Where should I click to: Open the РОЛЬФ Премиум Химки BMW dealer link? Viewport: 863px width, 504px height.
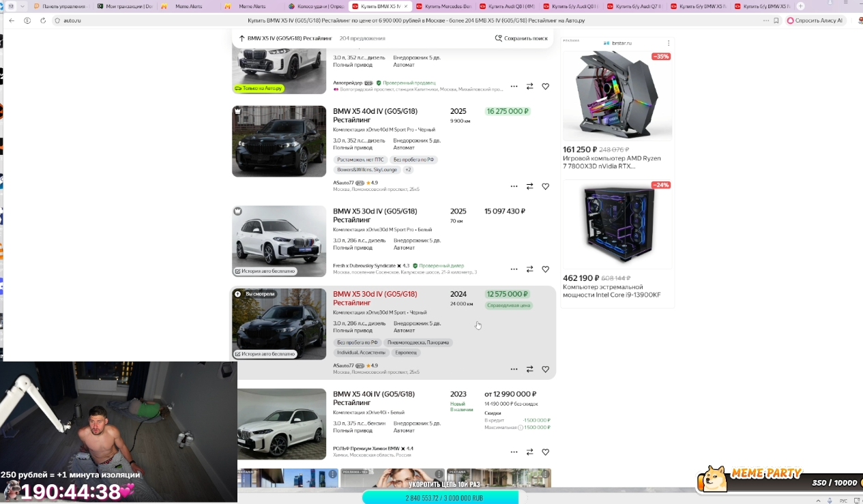pos(366,449)
